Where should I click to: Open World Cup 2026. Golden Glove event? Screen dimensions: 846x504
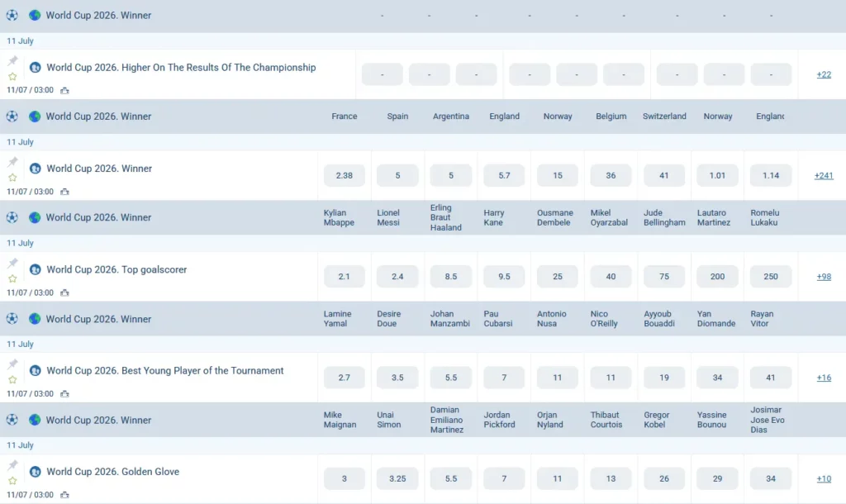[x=112, y=472]
